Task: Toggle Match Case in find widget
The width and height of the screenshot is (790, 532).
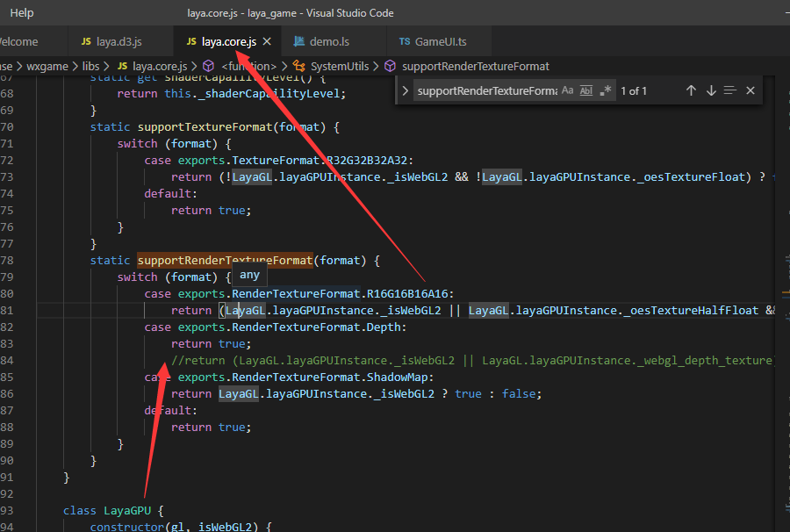Action: click(x=567, y=90)
